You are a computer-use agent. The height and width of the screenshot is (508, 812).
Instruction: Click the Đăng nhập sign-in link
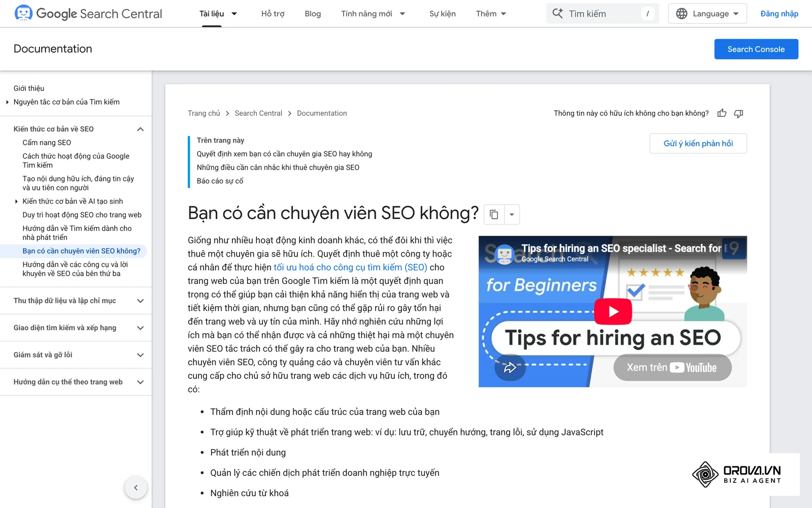(x=779, y=14)
